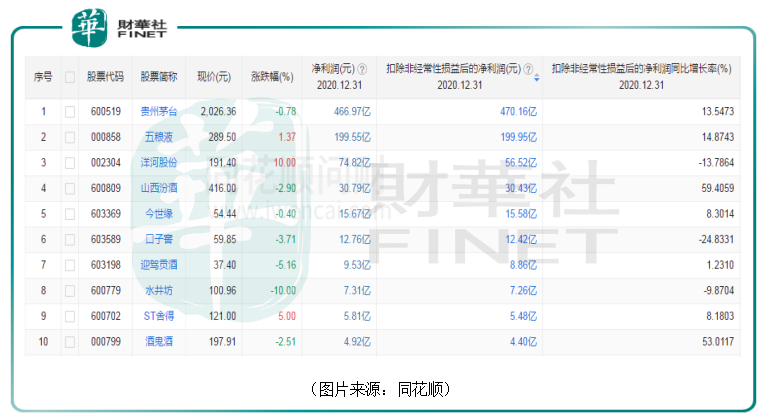765x419 pixels.
Task: Open the 迎驾贡酒 stock link
Action: [x=159, y=265]
